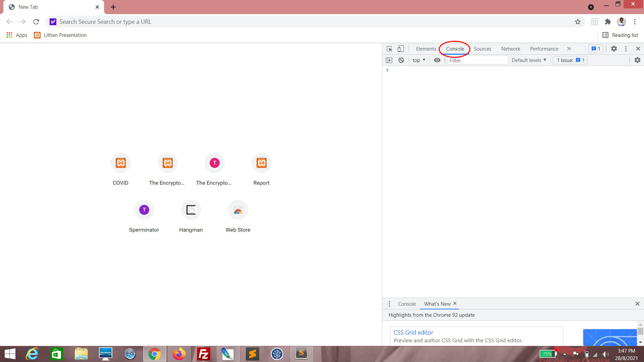Open File Explorer folder in taskbar

(81, 354)
